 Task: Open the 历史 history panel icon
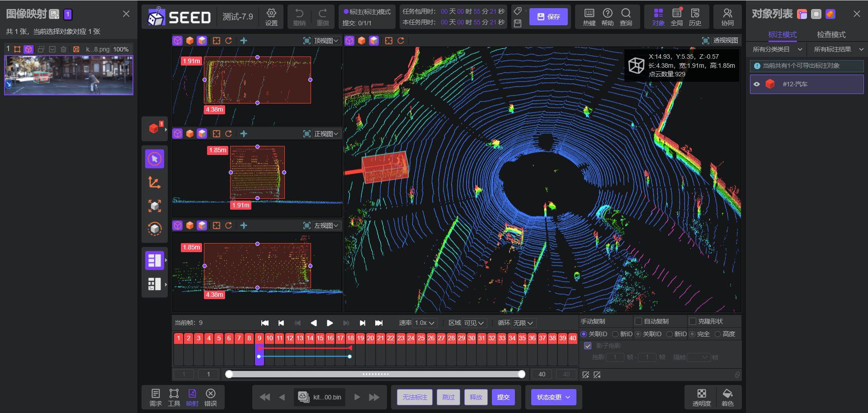click(x=695, y=17)
